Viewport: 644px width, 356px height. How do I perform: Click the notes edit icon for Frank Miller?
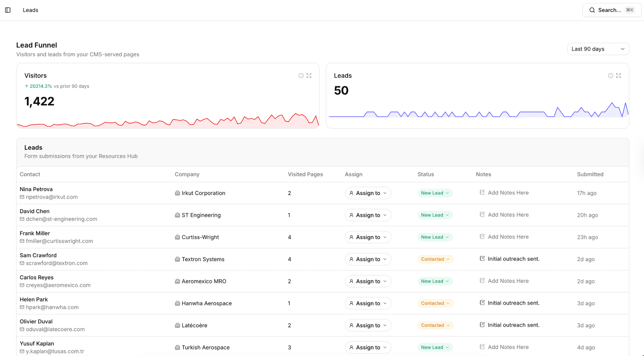pyautogui.click(x=482, y=236)
